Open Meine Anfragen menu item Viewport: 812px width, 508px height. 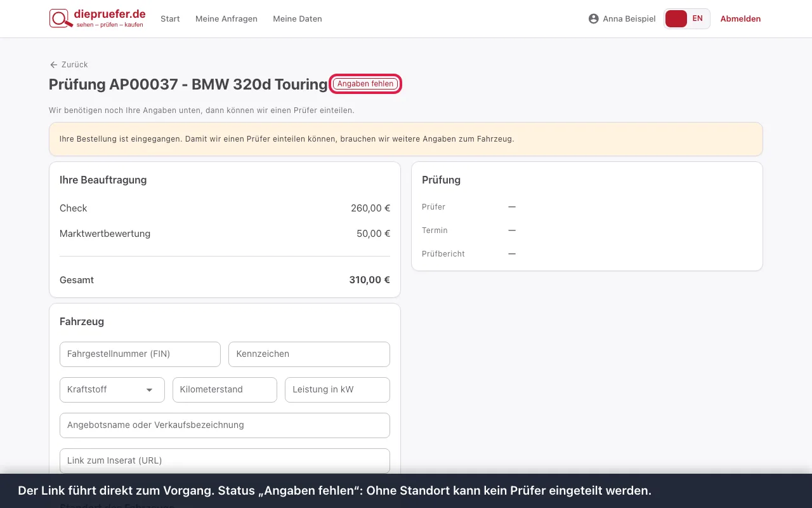coord(226,19)
